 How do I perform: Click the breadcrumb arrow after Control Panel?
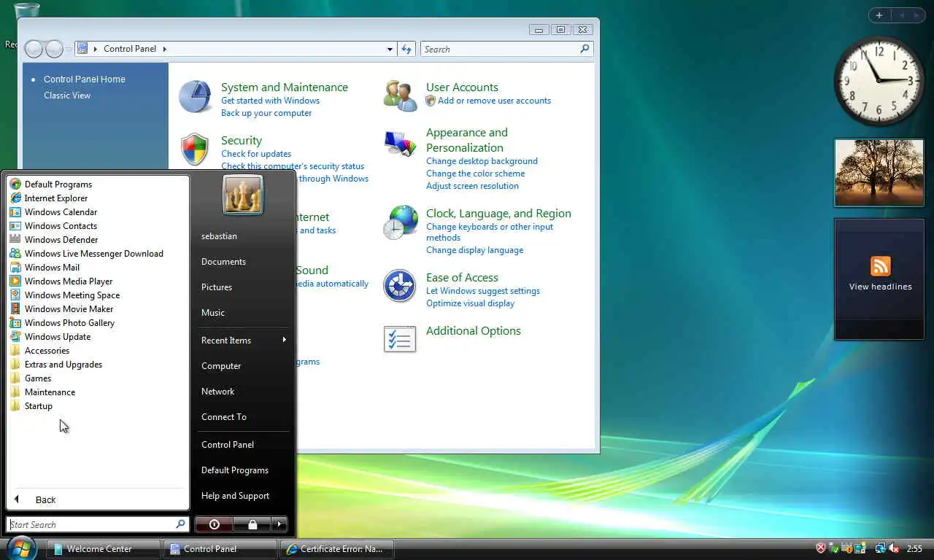click(164, 49)
